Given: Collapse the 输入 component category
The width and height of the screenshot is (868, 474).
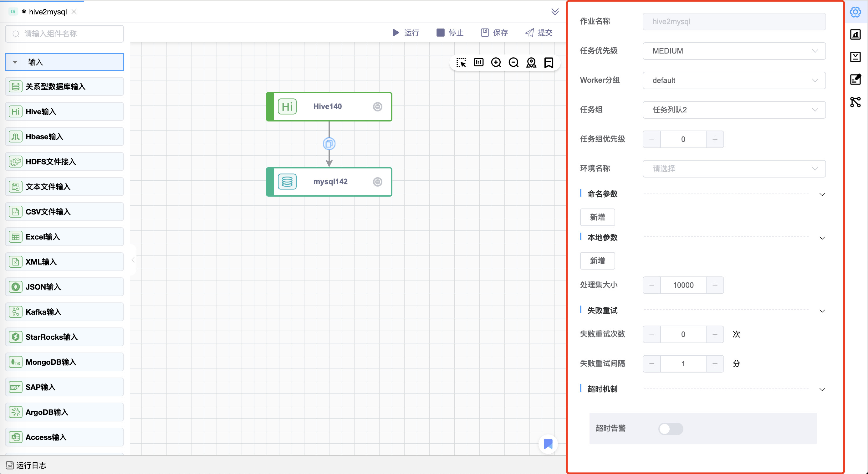Looking at the screenshot, I should 15,62.
